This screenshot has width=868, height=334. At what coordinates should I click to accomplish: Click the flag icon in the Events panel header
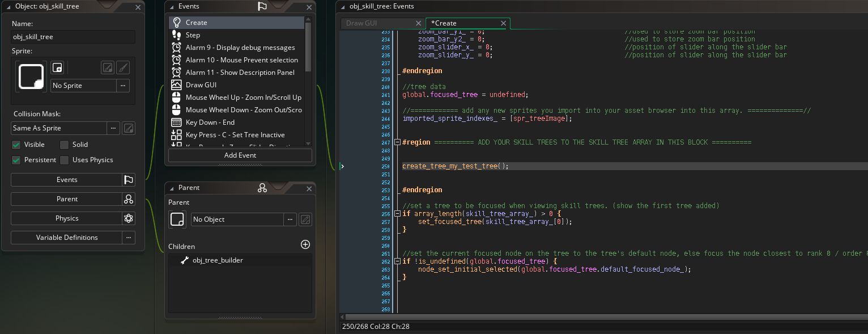tap(262, 6)
